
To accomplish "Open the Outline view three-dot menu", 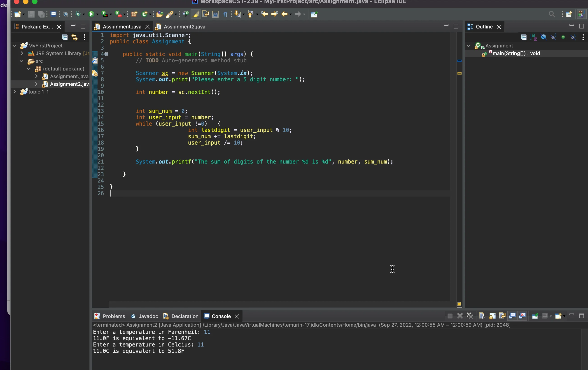I will (583, 37).
